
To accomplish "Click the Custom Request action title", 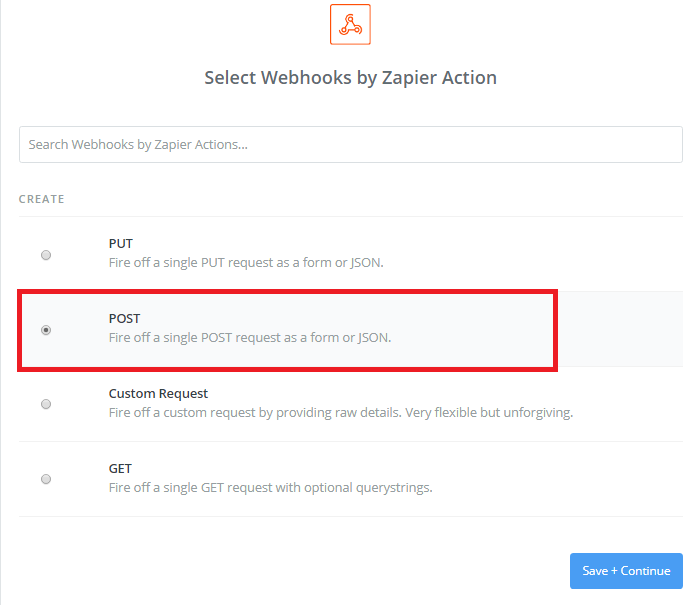I will [x=158, y=393].
